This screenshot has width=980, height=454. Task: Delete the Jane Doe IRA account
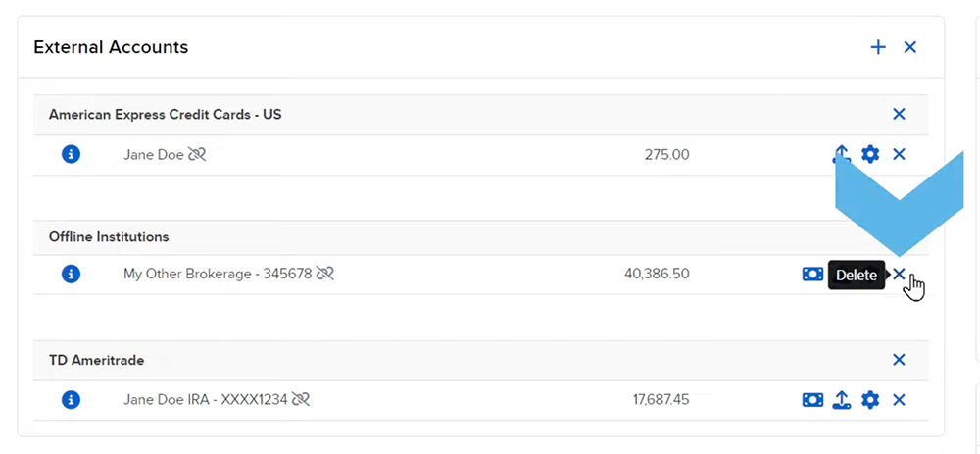click(899, 400)
